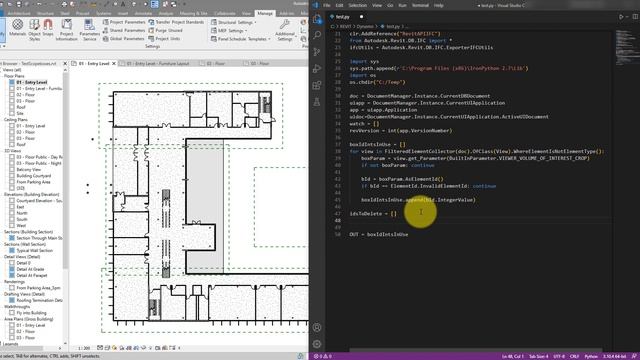Viewport: 640px width, 360px height.
Task: Select Fly into Building walkthrough
Action: click(x=31, y=313)
